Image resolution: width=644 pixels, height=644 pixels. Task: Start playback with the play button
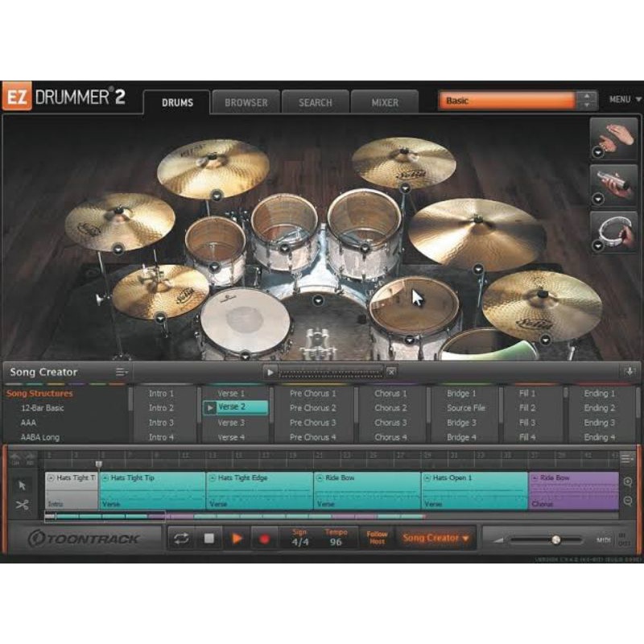tap(237, 539)
